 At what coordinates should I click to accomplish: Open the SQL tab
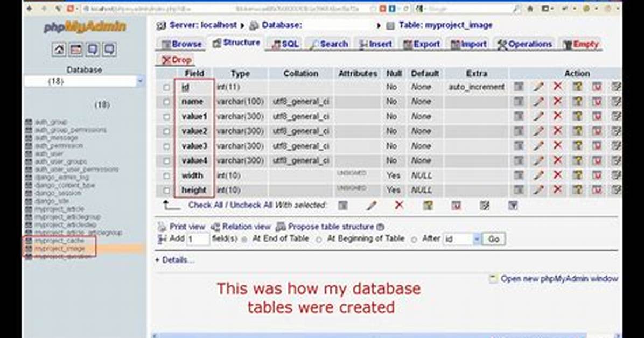coord(285,44)
